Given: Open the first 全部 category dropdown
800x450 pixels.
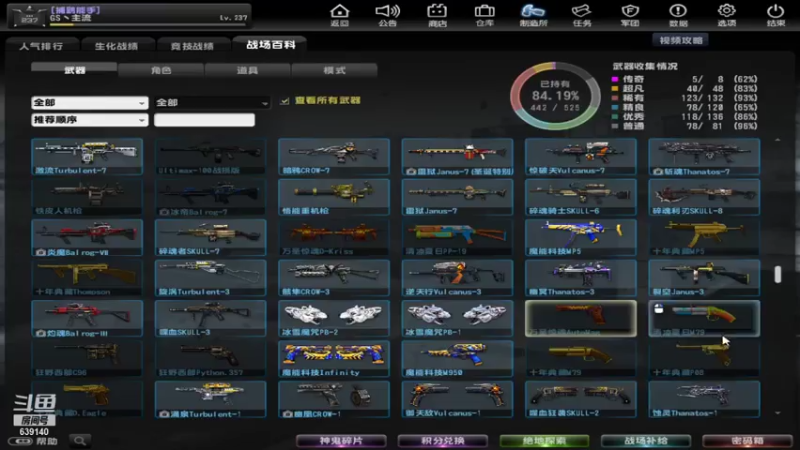Looking at the screenshot, I should 89,103.
